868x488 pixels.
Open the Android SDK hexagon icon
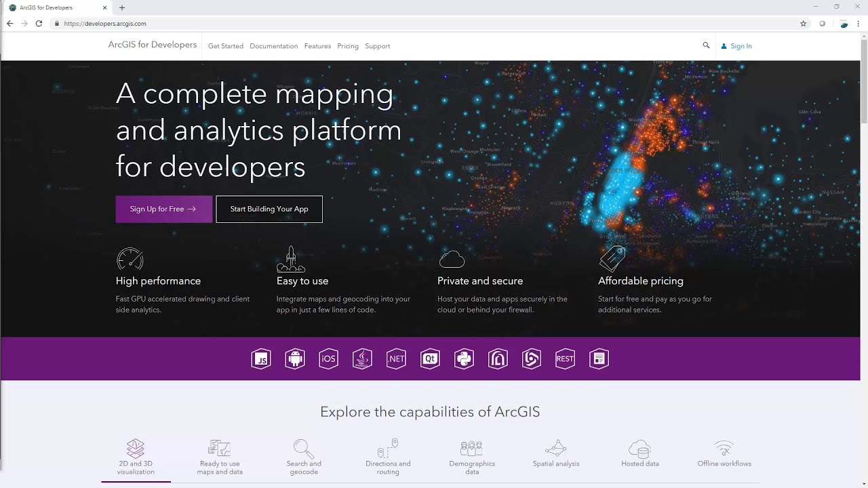(295, 359)
